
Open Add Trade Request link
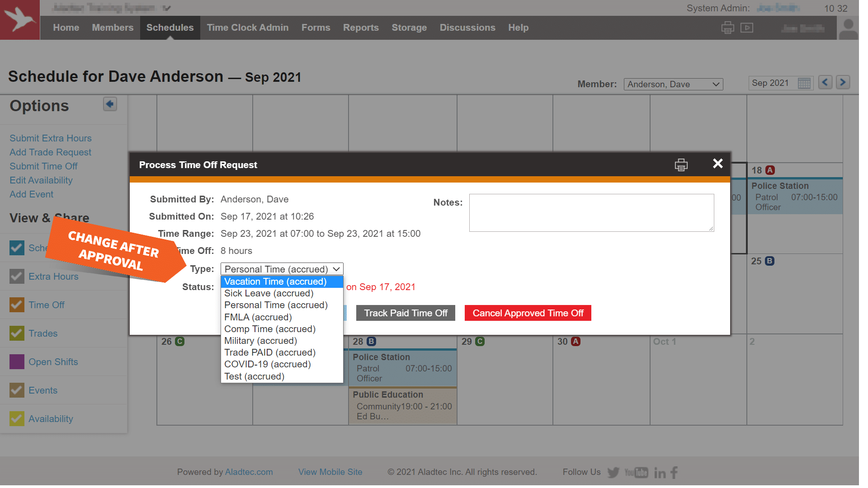(x=51, y=152)
